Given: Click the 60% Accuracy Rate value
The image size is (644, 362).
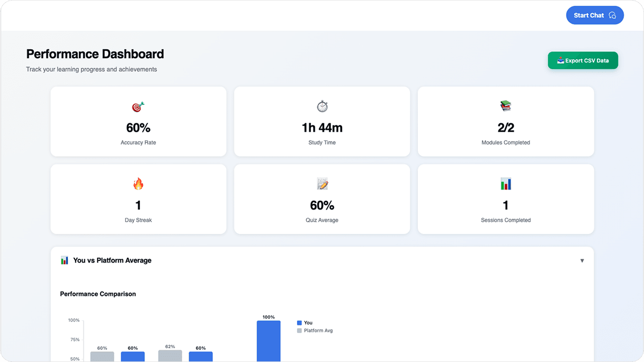Looking at the screenshot, I should (138, 128).
